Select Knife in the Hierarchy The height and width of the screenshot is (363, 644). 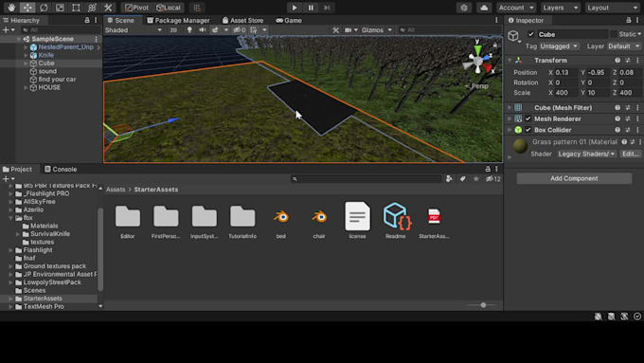click(46, 55)
